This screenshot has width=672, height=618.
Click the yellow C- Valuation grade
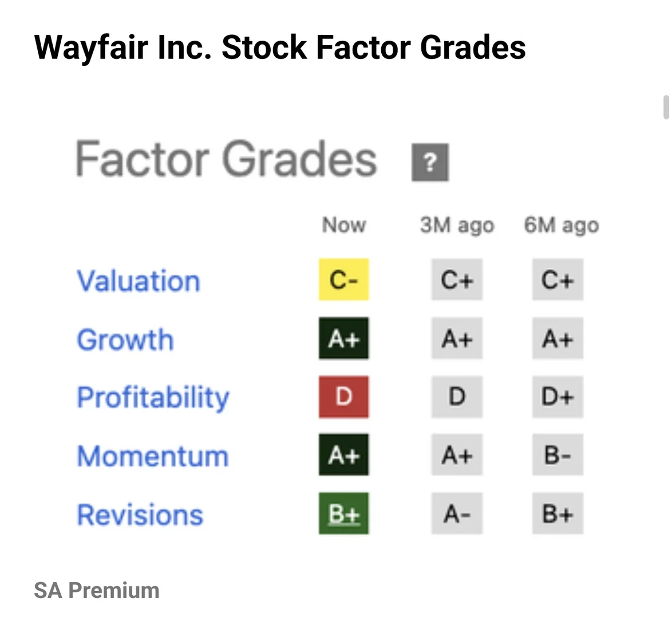[x=343, y=279]
